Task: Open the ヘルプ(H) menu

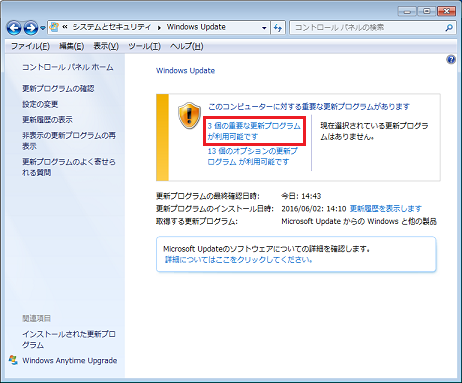Action: [x=187, y=46]
